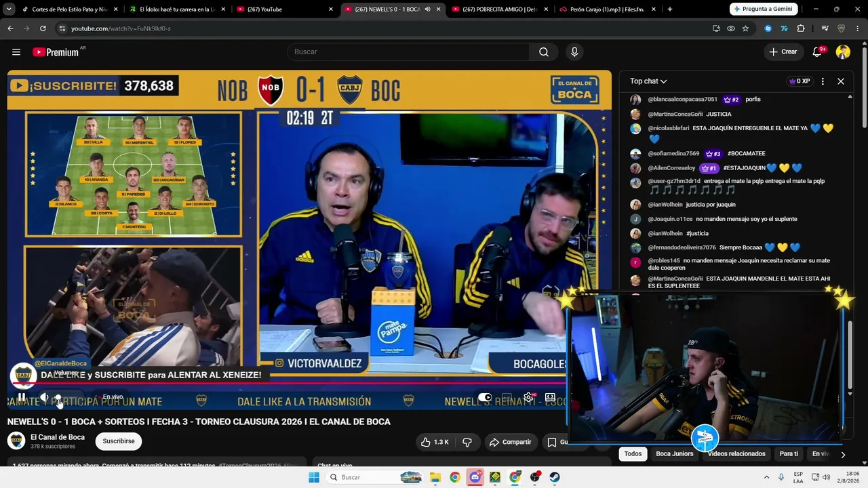Toggle the autoplay switch in the player

click(485, 397)
